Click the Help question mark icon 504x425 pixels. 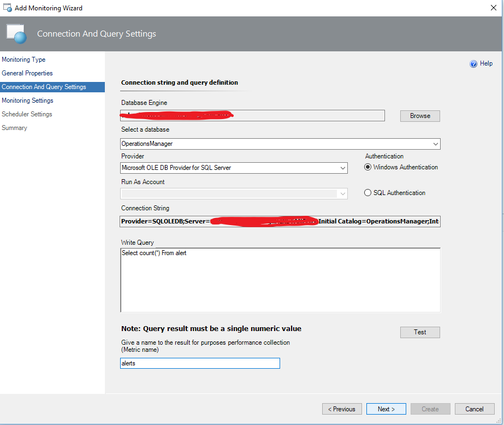[x=473, y=64]
